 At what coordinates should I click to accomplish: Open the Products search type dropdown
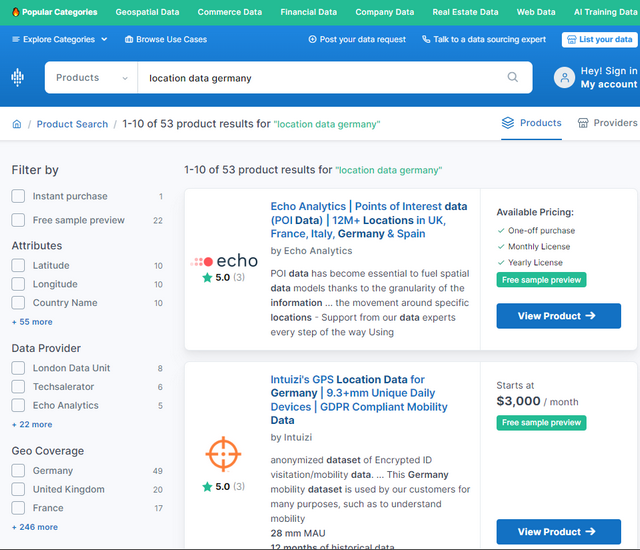(x=91, y=78)
